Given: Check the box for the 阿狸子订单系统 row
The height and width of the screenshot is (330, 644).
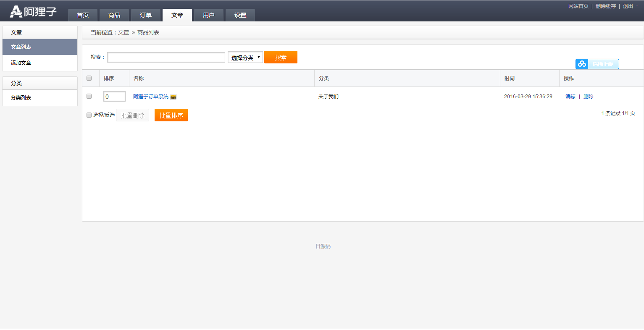Looking at the screenshot, I should click(89, 96).
